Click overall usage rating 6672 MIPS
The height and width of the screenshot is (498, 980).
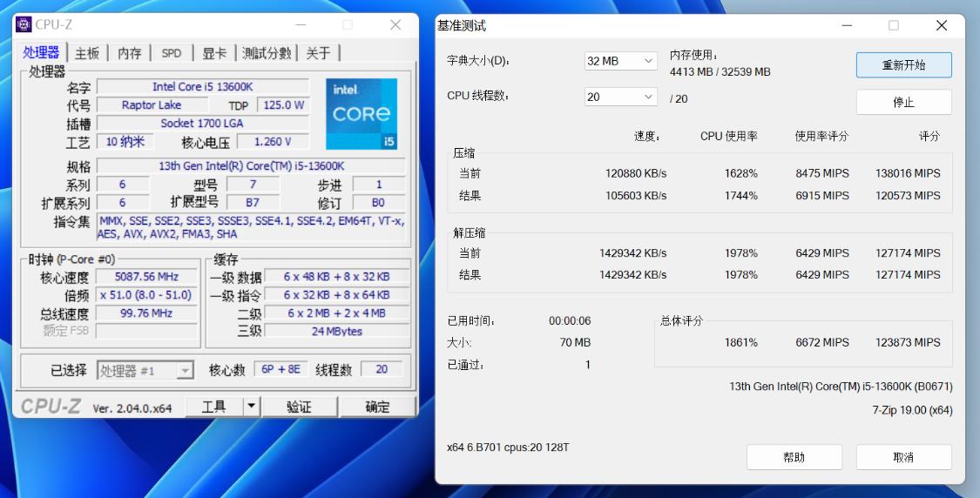pyautogui.click(x=821, y=342)
